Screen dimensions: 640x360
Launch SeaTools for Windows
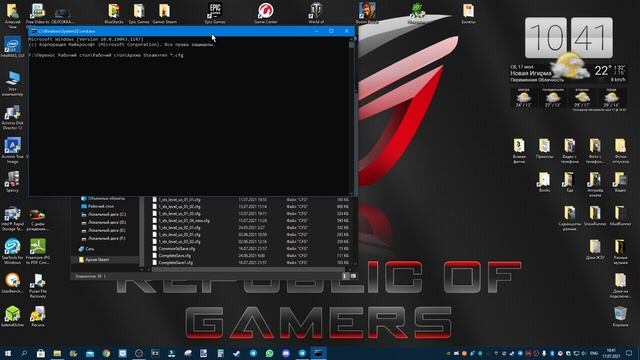[x=12, y=251]
